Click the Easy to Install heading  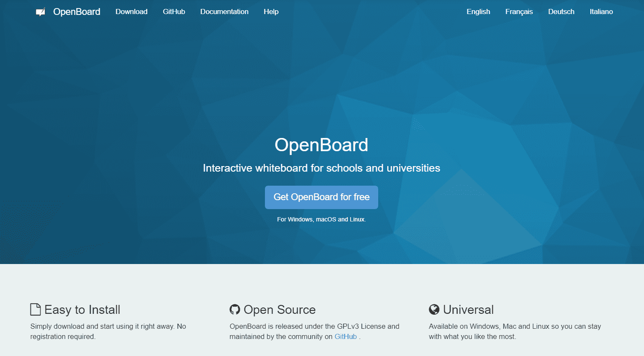pos(82,310)
